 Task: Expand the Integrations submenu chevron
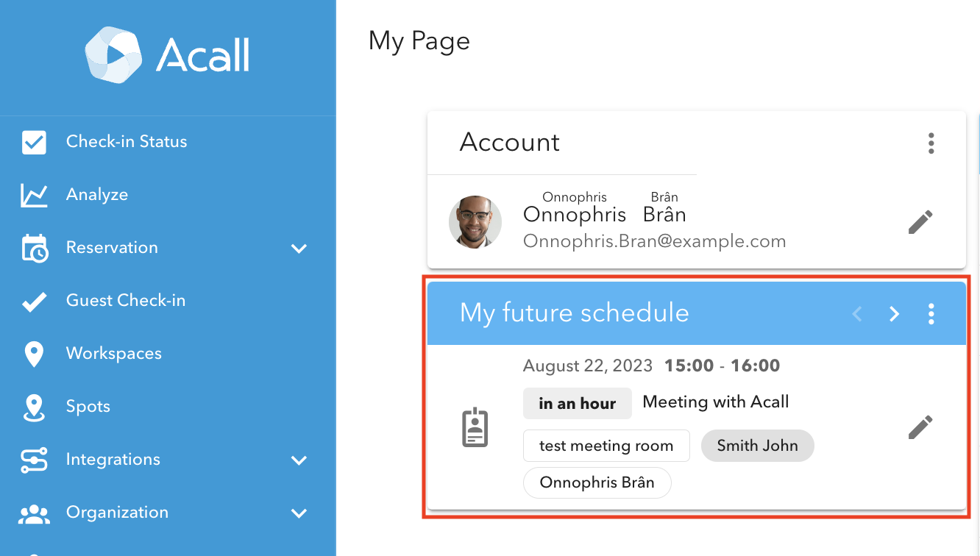pos(299,460)
